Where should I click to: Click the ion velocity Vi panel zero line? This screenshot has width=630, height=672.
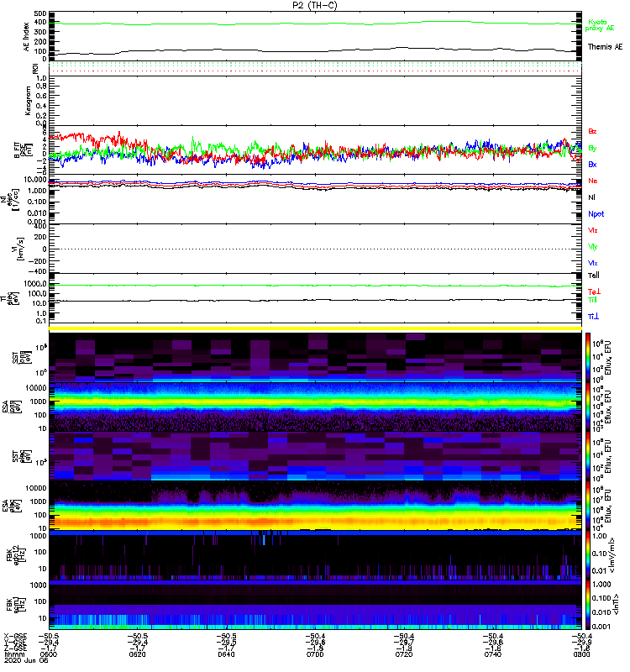315,249
